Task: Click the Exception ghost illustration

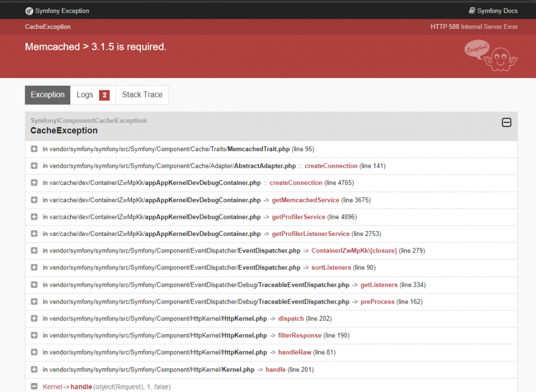Action: click(x=491, y=56)
